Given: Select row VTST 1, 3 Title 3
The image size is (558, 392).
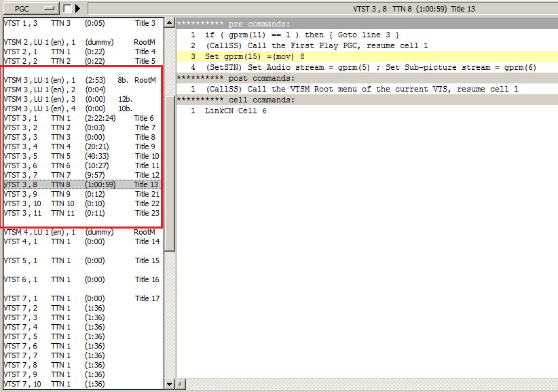Looking at the screenshot, I should click(83, 23).
